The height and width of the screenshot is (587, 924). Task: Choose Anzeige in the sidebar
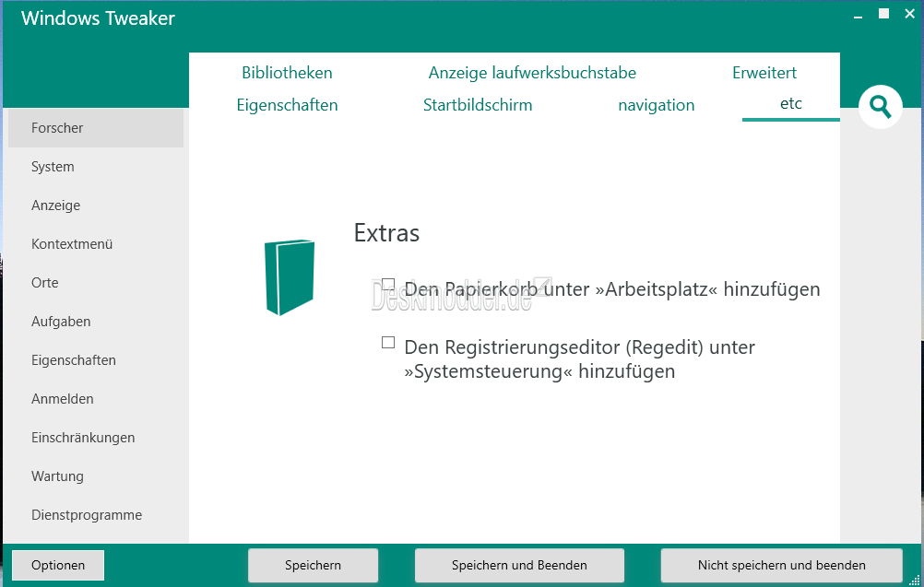pyautogui.click(x=96, y=205)
